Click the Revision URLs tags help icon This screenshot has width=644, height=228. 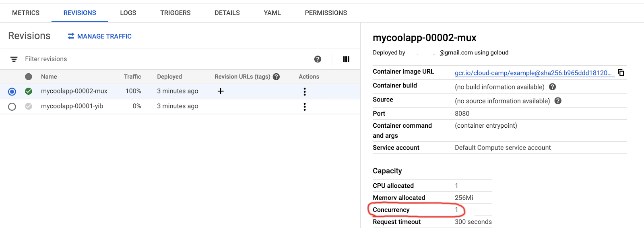coord(276,77)
